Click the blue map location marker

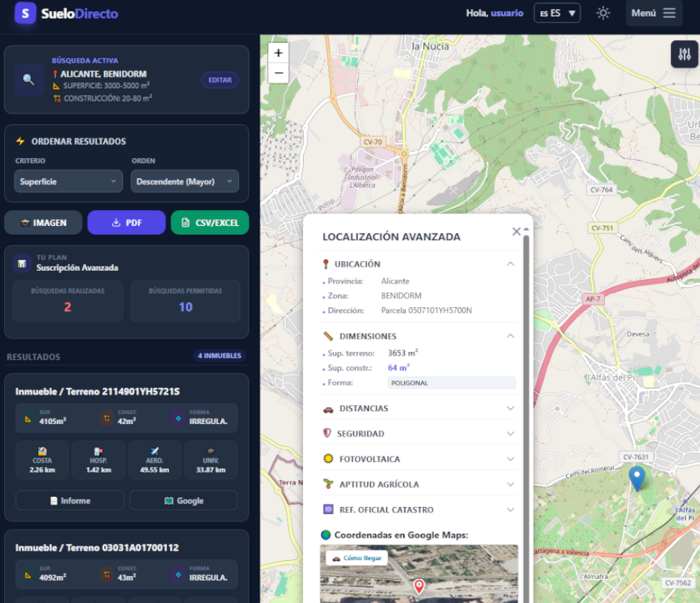(636, 478)
